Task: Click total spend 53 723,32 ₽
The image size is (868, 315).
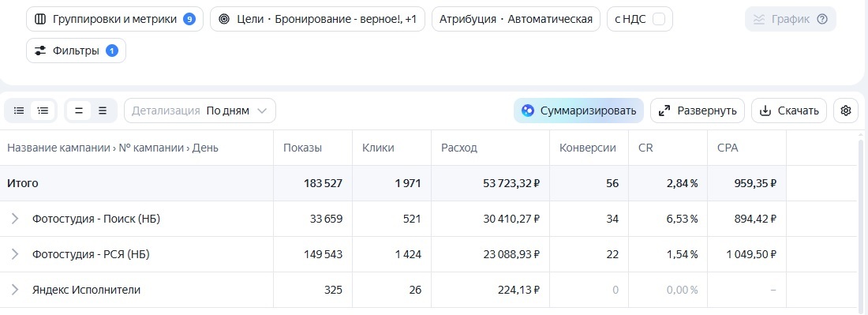Action: pos(511,183)
